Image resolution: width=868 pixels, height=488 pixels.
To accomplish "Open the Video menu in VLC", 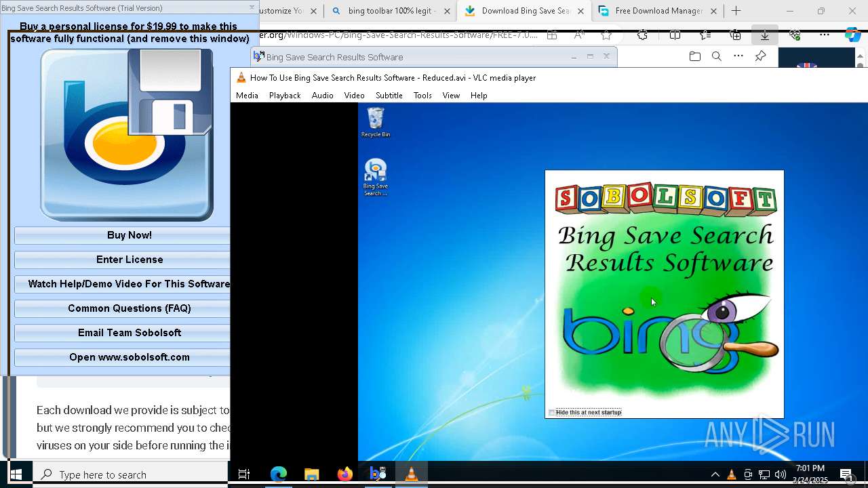I will [x=354, y=96].
